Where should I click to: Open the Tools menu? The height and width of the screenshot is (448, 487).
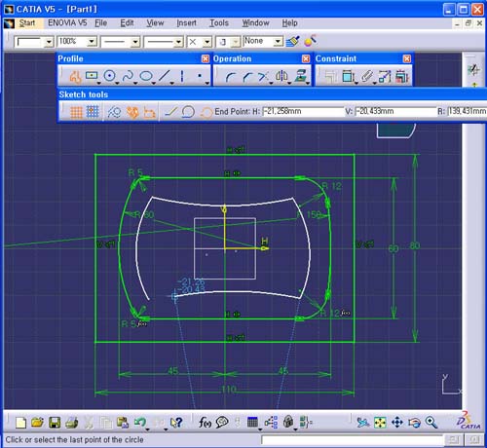(x=219, y=23)
